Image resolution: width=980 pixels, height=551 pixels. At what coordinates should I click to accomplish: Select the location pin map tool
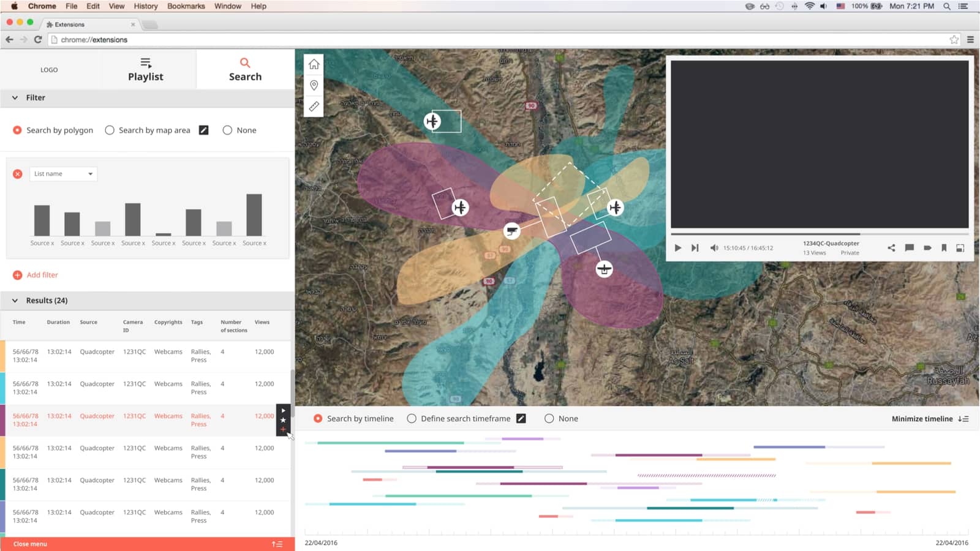[x=314, y=85]
